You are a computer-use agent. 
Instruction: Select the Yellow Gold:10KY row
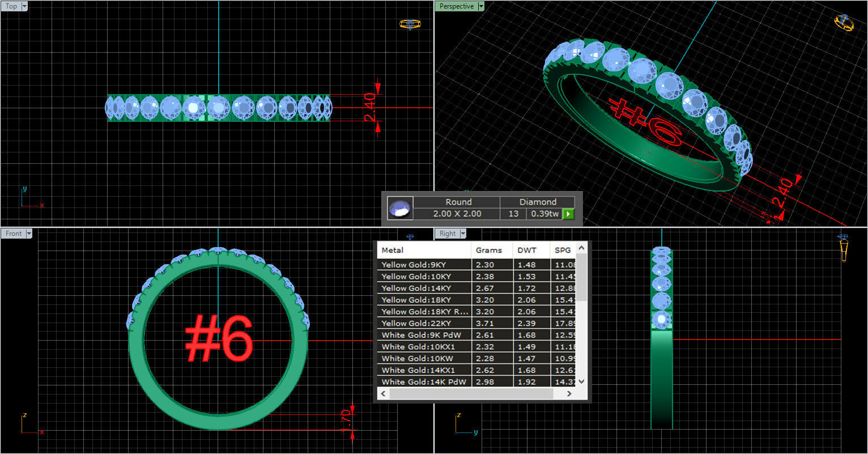477,277
